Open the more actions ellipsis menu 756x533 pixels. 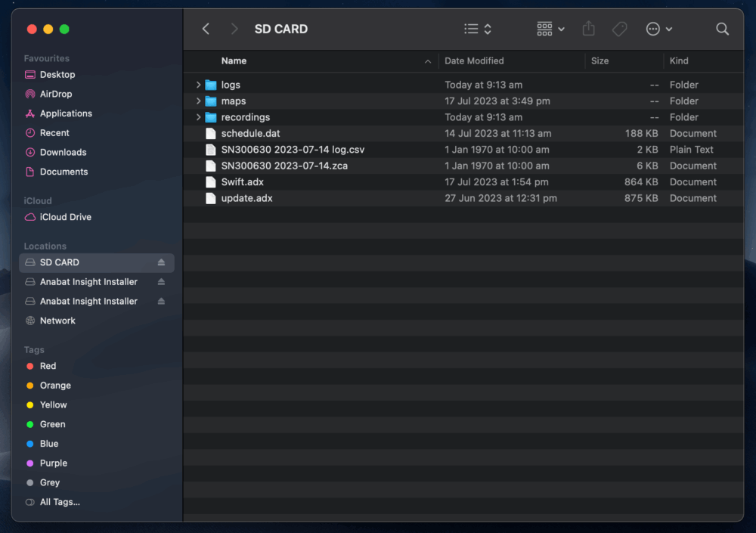coord(658,29)
